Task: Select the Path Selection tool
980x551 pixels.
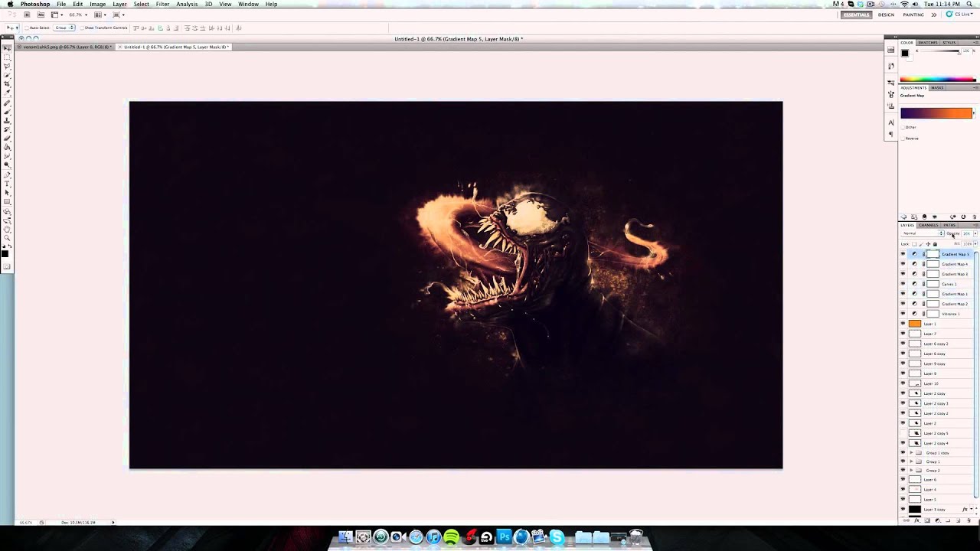Action: pyautogui.click(x=7, y=192)
